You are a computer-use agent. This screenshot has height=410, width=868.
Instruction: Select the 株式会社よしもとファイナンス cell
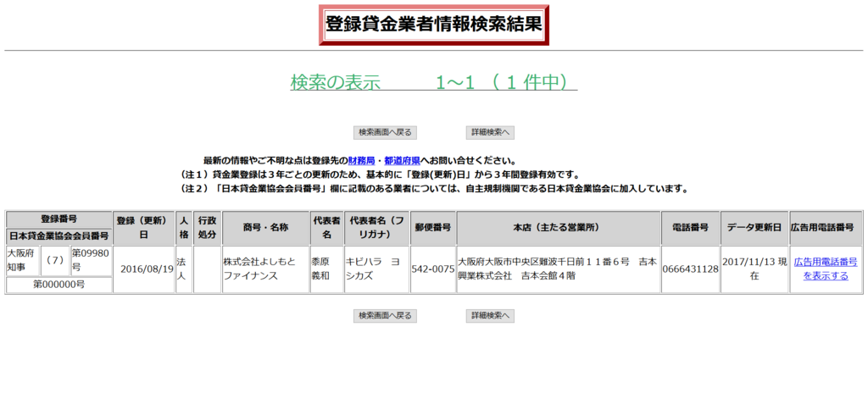[265, 269]
